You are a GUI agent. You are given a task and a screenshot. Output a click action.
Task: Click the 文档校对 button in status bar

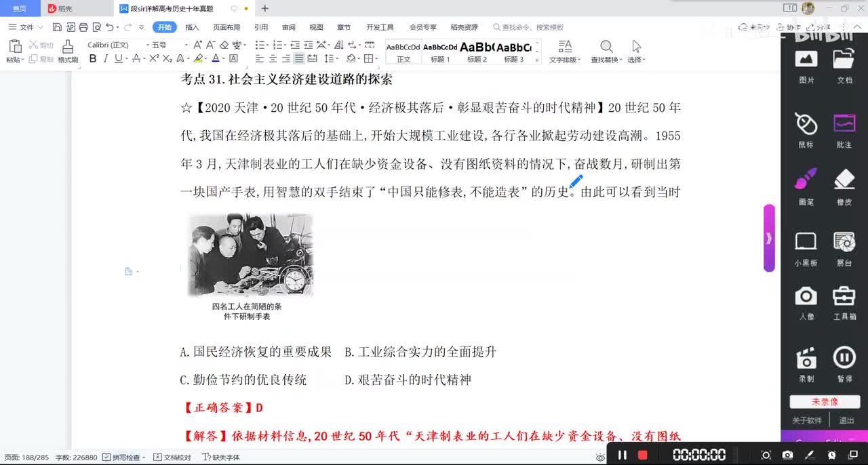coord(172,458)
